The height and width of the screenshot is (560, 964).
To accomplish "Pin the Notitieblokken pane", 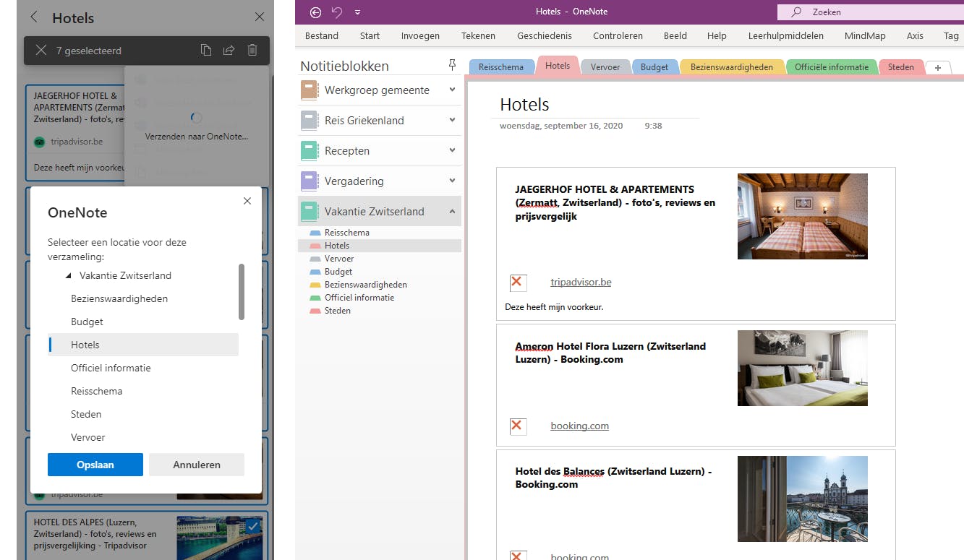I will (453, 65).
